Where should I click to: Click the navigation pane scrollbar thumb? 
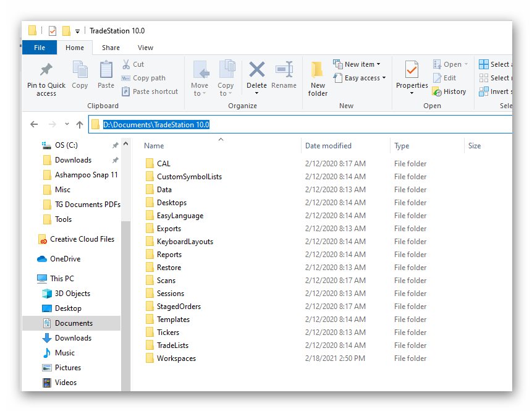[125, 305]
